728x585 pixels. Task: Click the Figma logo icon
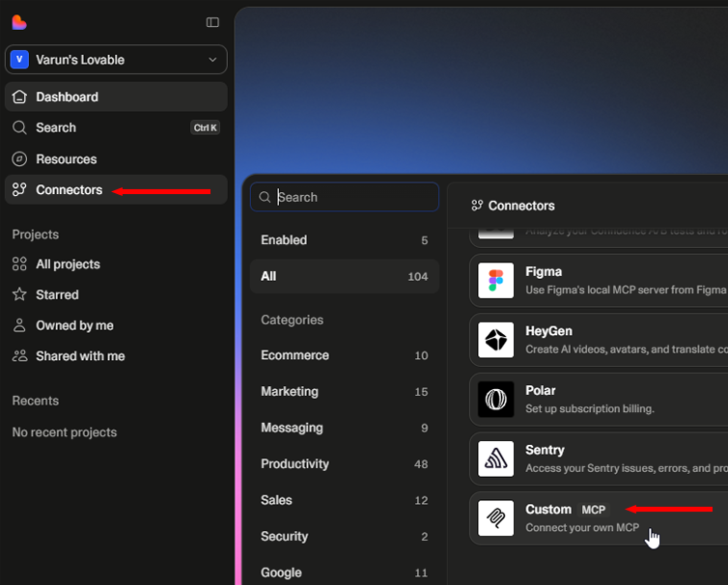click(x=496, y=280)
